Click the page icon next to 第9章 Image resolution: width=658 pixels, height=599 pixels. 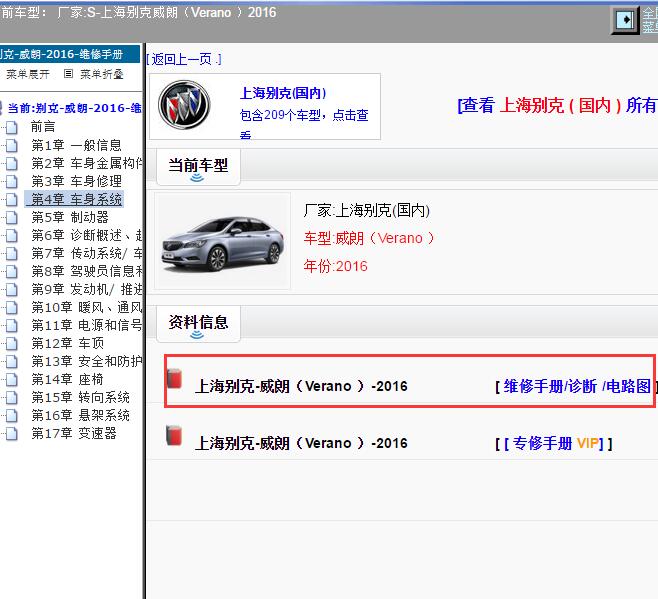click(x=12, y=290)
